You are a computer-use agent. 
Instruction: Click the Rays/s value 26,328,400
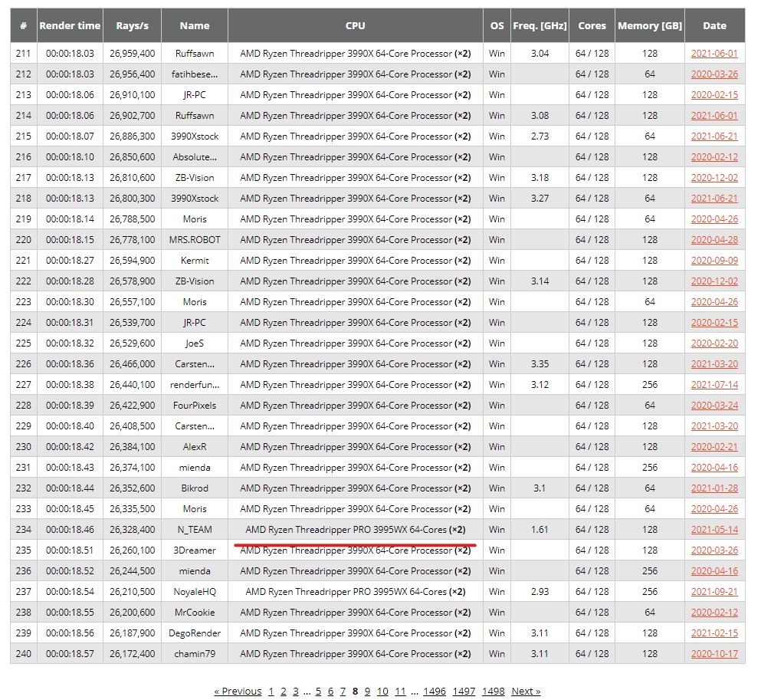pos(132,530)
